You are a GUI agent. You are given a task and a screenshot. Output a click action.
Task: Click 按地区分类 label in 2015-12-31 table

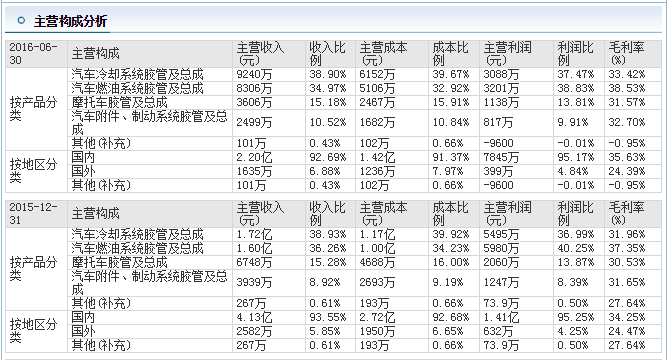tap(33, 331)
